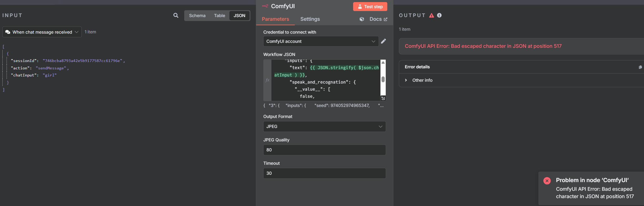Click chat bubble icon of input node selector
644x206 pixels.
point(8,32)
